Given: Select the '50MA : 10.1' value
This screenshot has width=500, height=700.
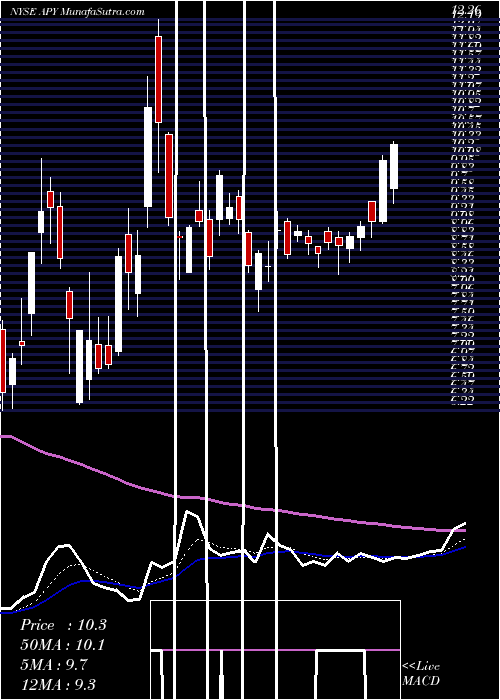Looking at the screenshot, I should [63, 645].
